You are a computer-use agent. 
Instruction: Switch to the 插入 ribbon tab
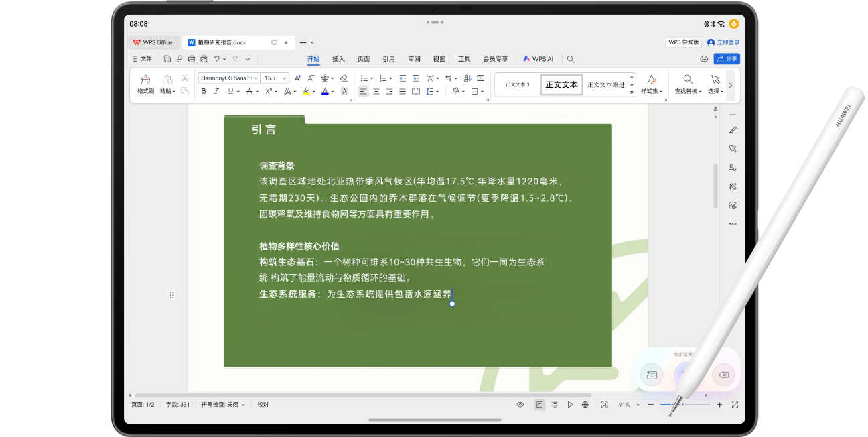pyautogui.click(x=338, y=59)
